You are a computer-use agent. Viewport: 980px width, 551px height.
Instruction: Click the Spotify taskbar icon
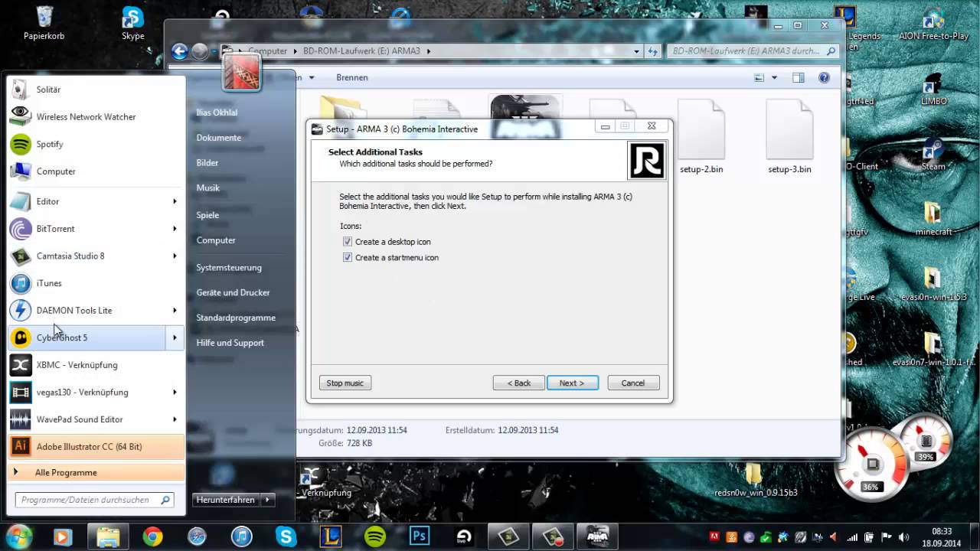[x=375, y=536]
